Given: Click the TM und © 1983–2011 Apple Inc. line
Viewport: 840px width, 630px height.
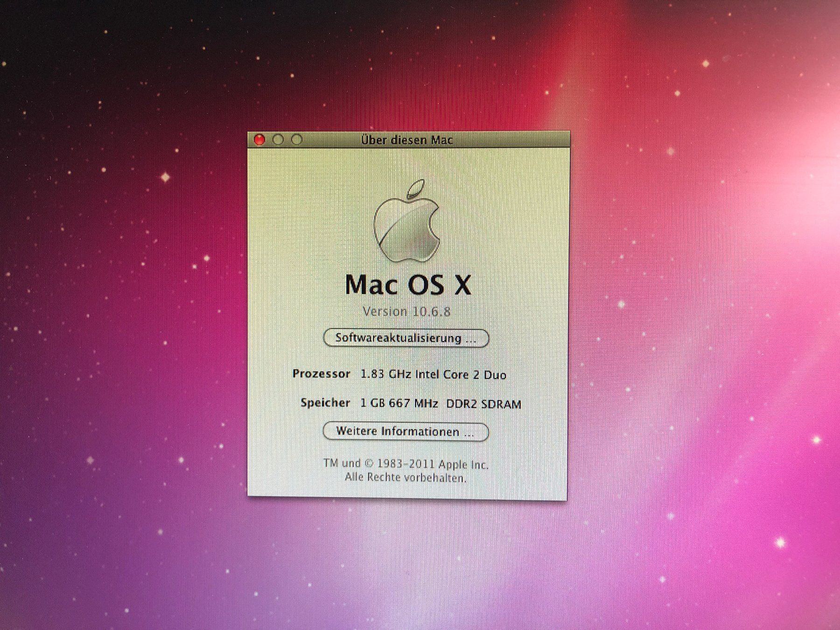Looking at the screenshot, I should [406, 464].
